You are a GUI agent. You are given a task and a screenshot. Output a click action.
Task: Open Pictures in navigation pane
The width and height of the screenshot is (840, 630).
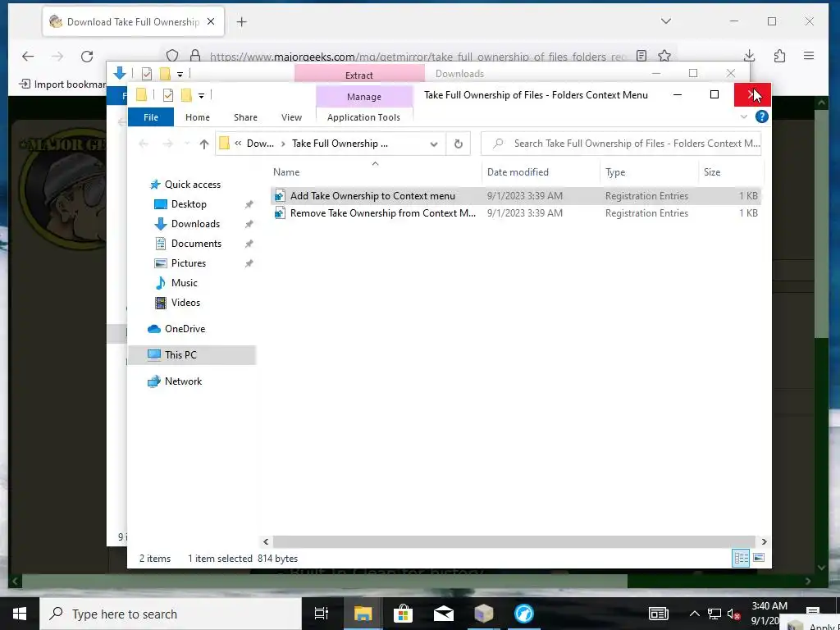[188, 263]
